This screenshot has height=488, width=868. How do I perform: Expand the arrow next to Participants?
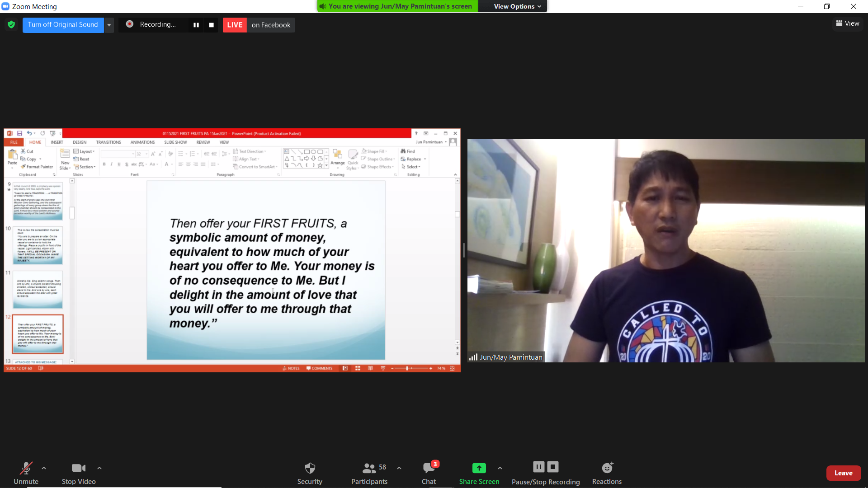(399, 468)
